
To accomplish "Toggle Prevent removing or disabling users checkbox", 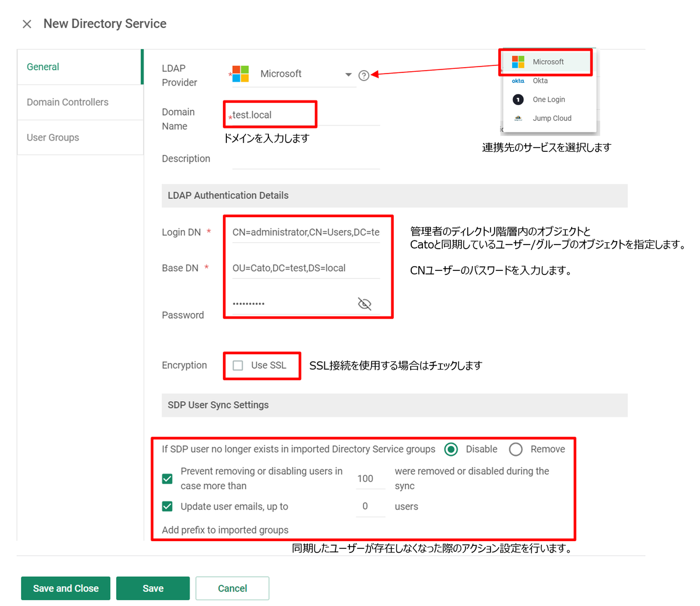I will tap(167, 479).
